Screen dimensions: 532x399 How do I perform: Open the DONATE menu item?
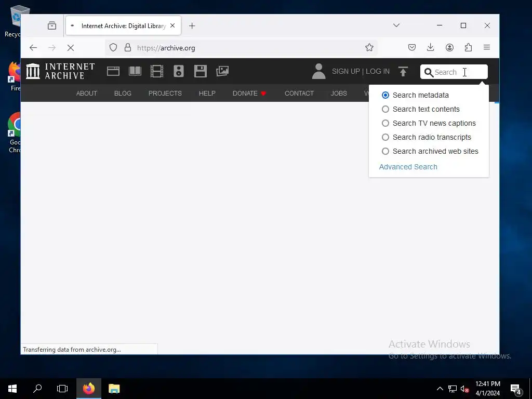[249, 94]
